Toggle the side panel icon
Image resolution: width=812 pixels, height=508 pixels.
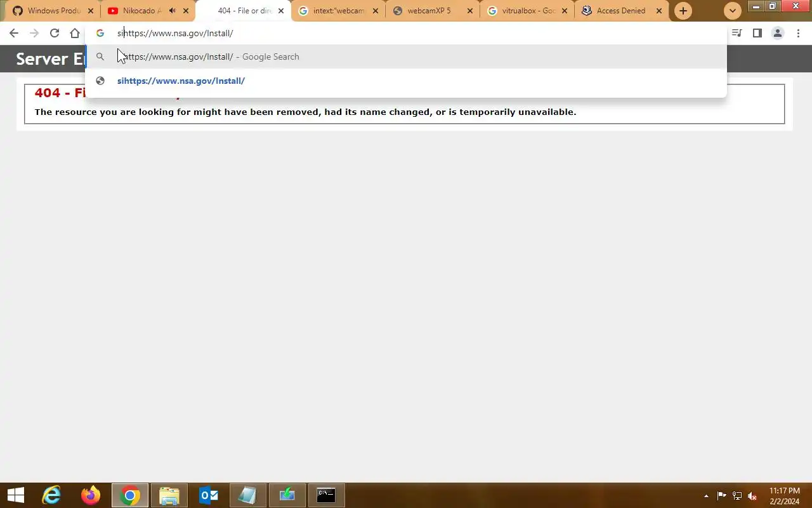pyautogui.click(x=757, y=33)
